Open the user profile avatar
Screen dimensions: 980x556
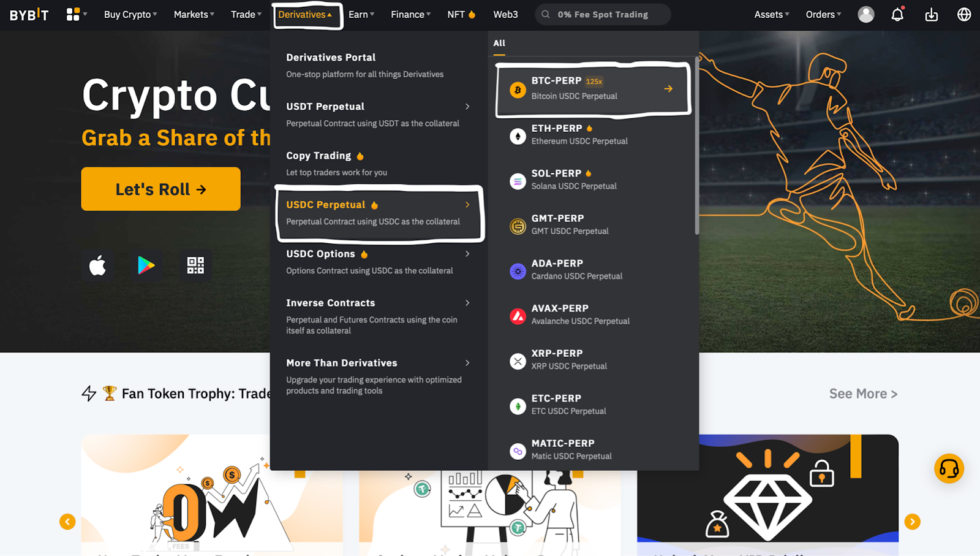(866, 14)
